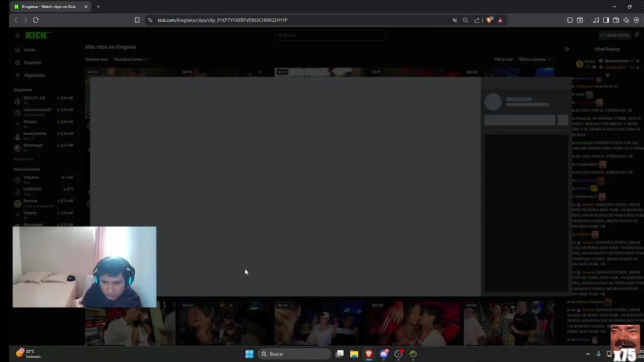
Task: Click the Más clips de Kingteka heading
Action: click(x=111, y=47)
